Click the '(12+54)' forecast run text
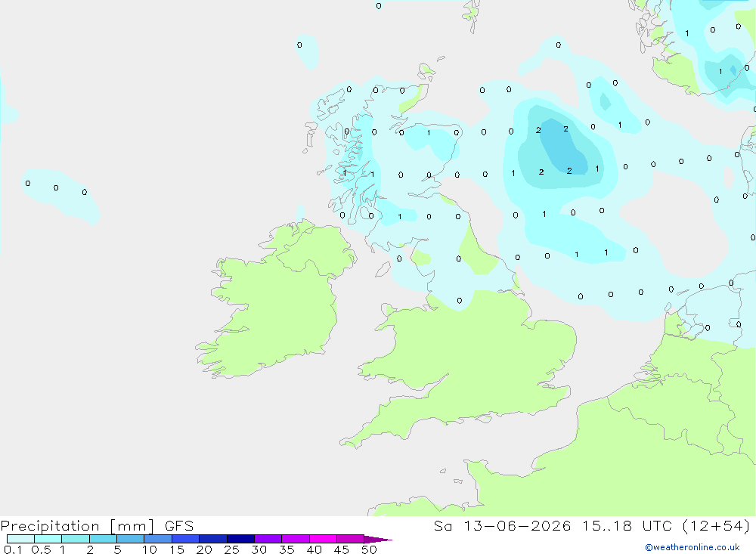The height and width of the screenshot is (554, 756). click(717, 526)
